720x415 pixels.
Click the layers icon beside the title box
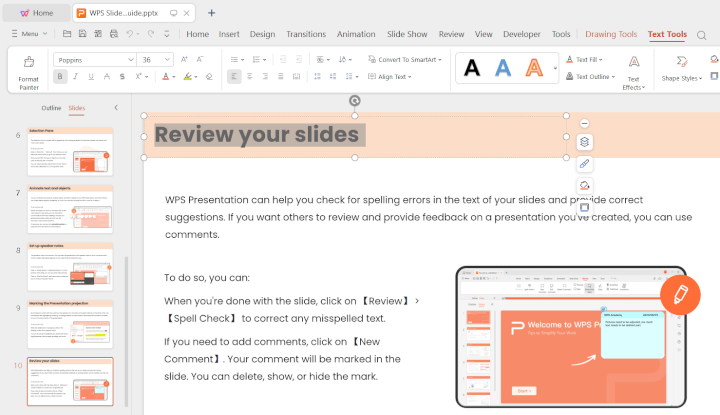click(x=584, y=142)
